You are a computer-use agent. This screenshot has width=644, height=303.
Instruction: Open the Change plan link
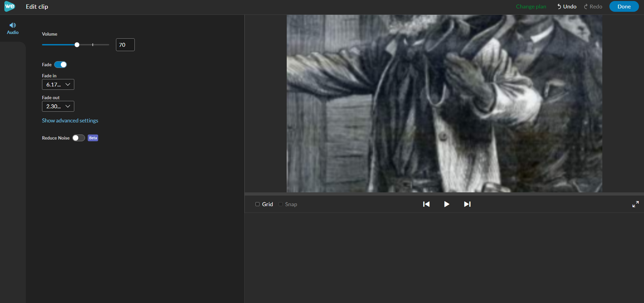531,7
